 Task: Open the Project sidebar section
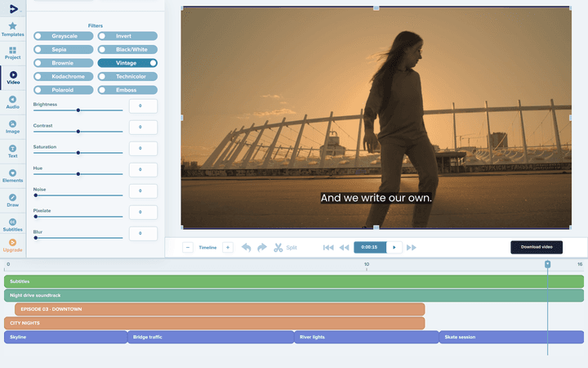pyautogui.click(x=13, y=53)
